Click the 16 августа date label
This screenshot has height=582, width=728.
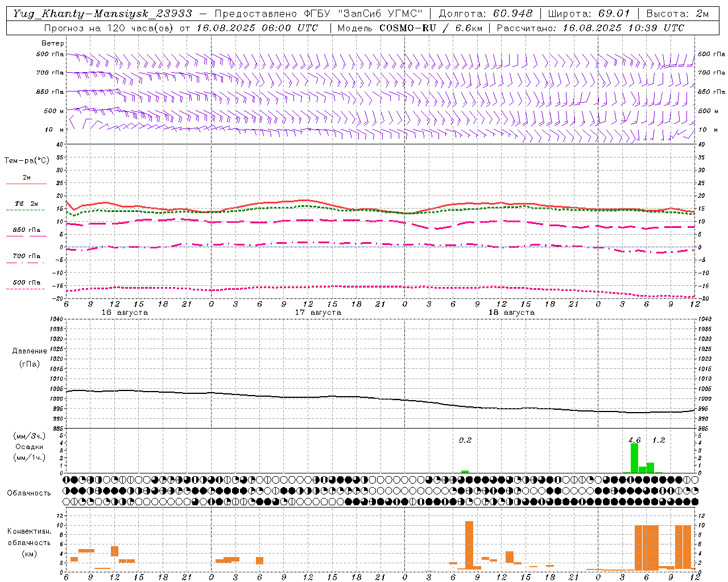(x=125, y=313)
